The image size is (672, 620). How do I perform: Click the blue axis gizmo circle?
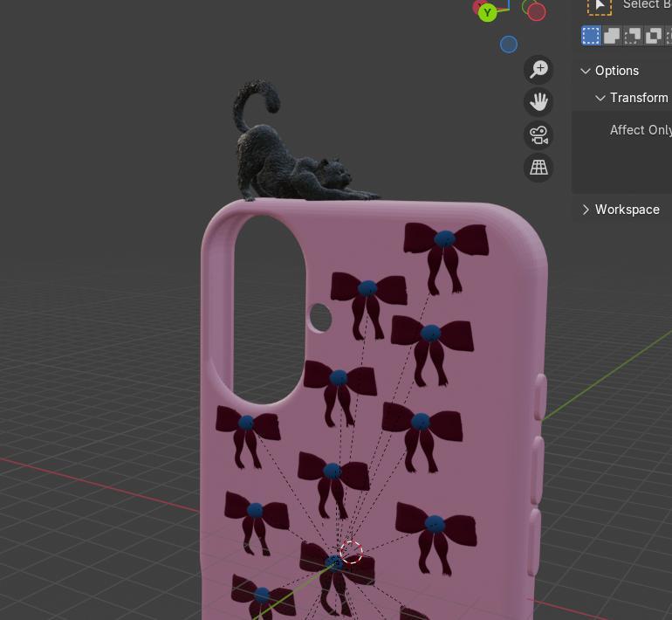(x=509, y=45)
